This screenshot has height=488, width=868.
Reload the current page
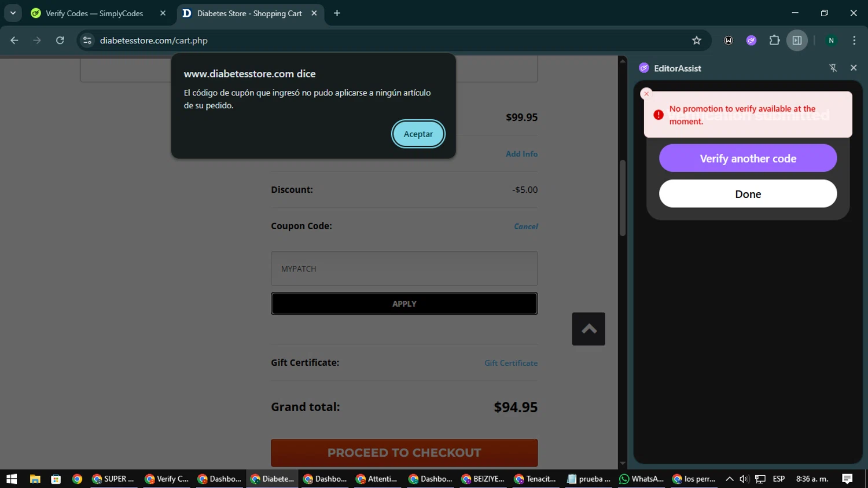[60, 41]
